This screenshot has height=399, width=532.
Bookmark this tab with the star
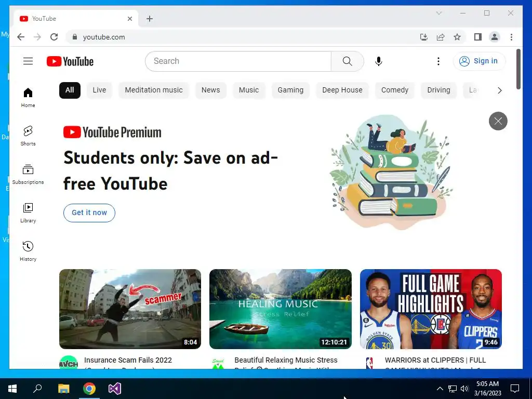457,37
